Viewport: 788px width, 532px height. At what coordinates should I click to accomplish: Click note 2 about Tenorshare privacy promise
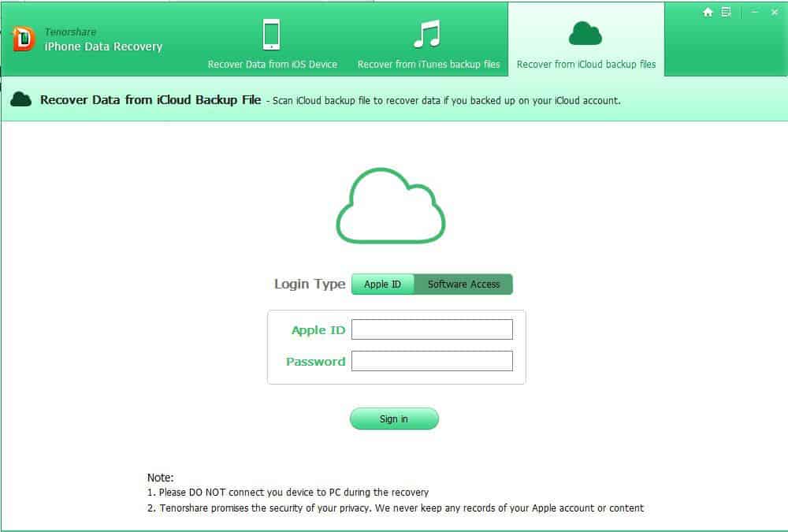396,508
